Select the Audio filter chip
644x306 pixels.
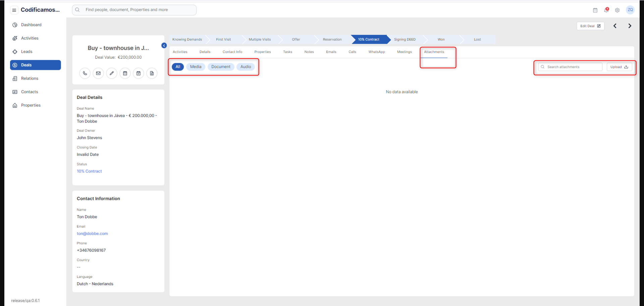pos(246,67)
